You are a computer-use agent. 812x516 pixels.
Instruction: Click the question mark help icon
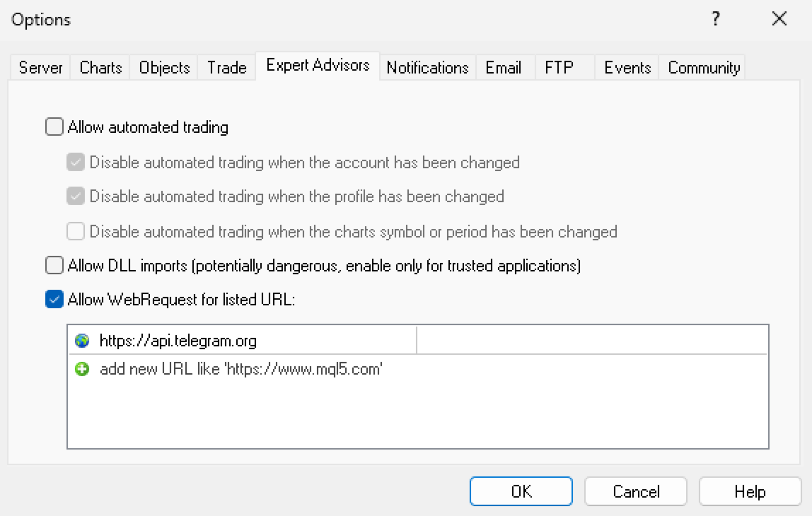(x=716, y=19)
